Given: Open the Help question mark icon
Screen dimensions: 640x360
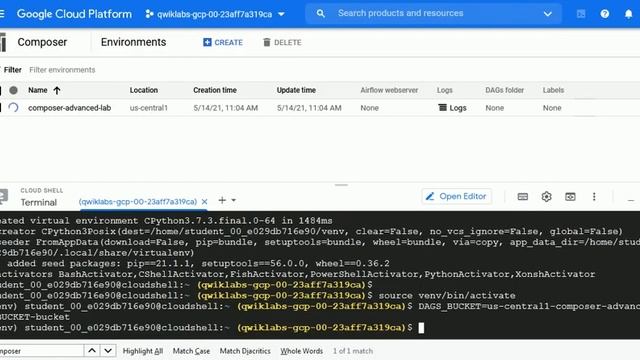Looking at the screenshot, I should pos(604,14).
